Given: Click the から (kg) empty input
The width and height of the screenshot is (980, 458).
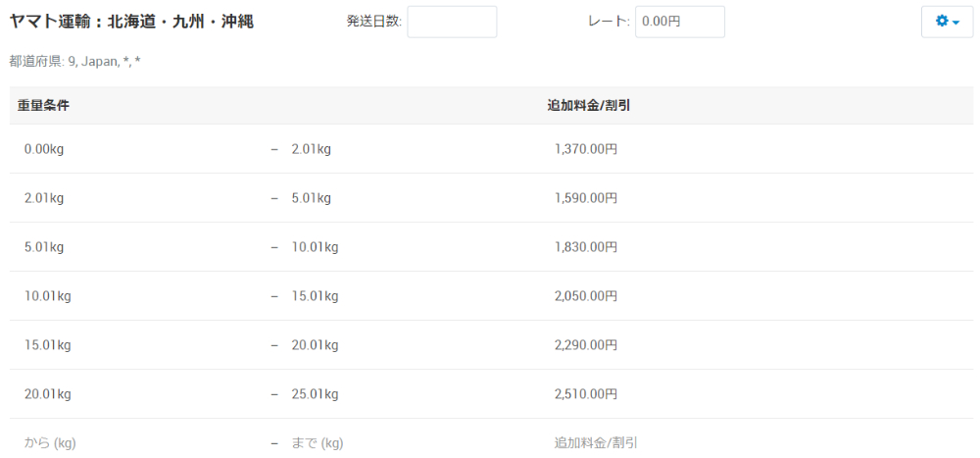Looking at the screenshot, I should tap(50, 443).
